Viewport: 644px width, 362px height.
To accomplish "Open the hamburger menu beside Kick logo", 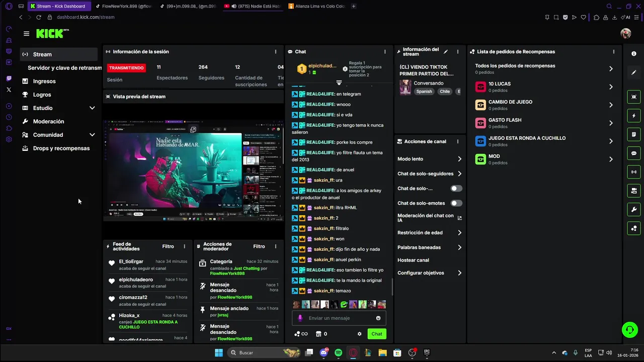I will pos(26,34).
